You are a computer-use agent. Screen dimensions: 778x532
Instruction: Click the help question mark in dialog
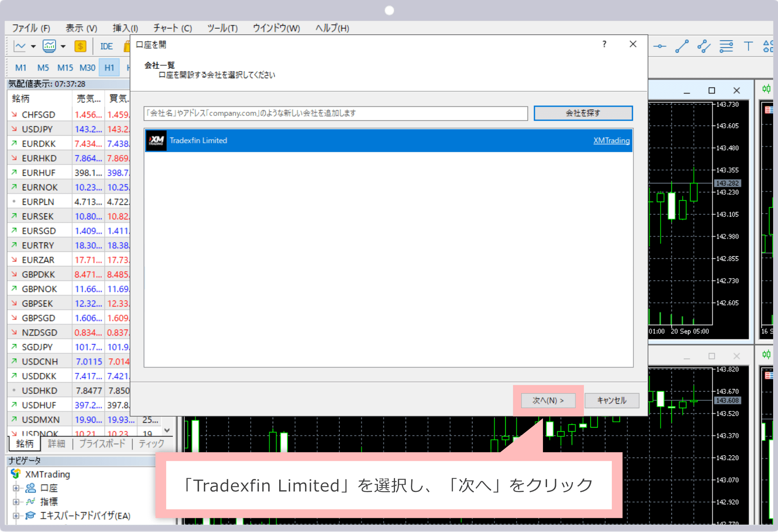[x=604, y=44]
